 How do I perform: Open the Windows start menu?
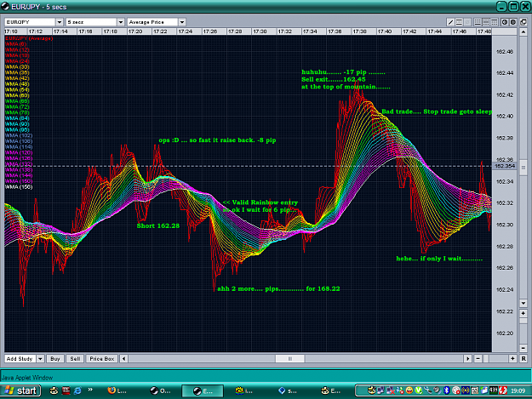coord(20,390)
